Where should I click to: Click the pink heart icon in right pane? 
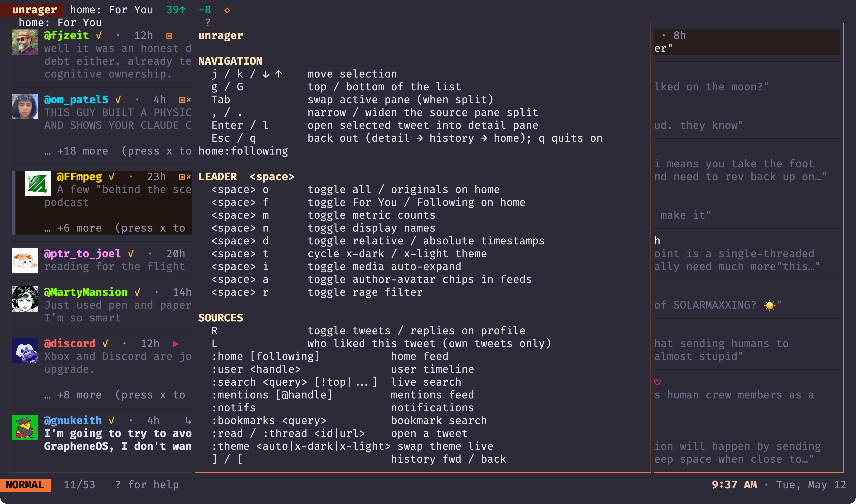[x=657, y=382]
